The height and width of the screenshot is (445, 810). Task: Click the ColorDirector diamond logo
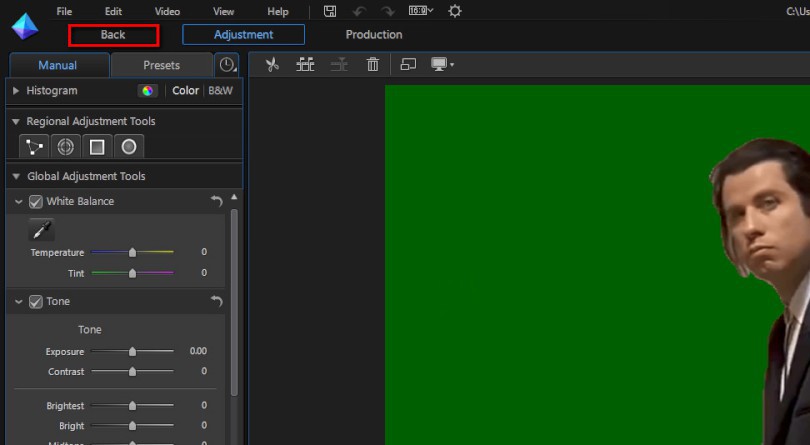coord(25,26)
